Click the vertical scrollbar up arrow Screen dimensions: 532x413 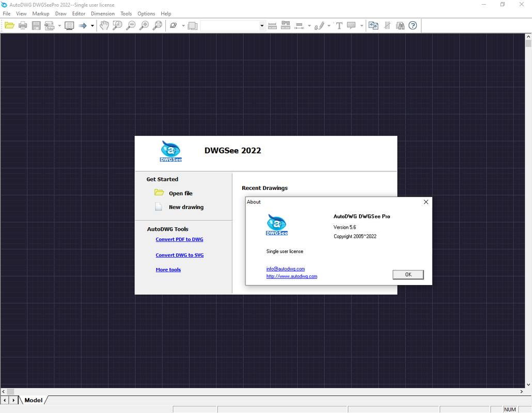click(528, 36)
